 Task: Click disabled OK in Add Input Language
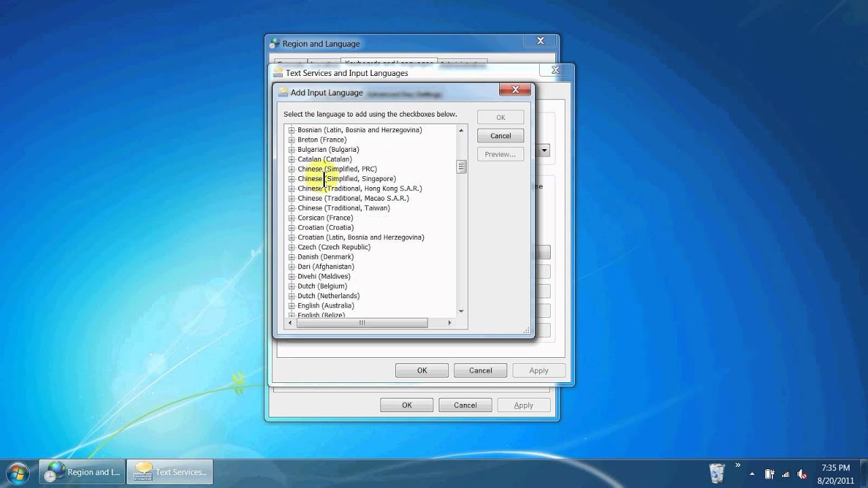click(x=500, y=117)
